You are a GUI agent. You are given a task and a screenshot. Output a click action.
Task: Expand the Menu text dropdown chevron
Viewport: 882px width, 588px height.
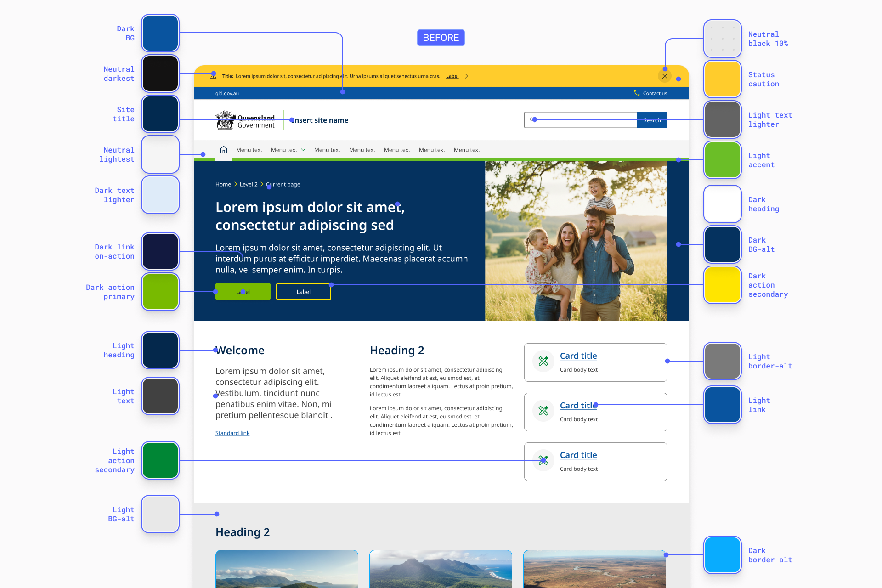(303, 150)
